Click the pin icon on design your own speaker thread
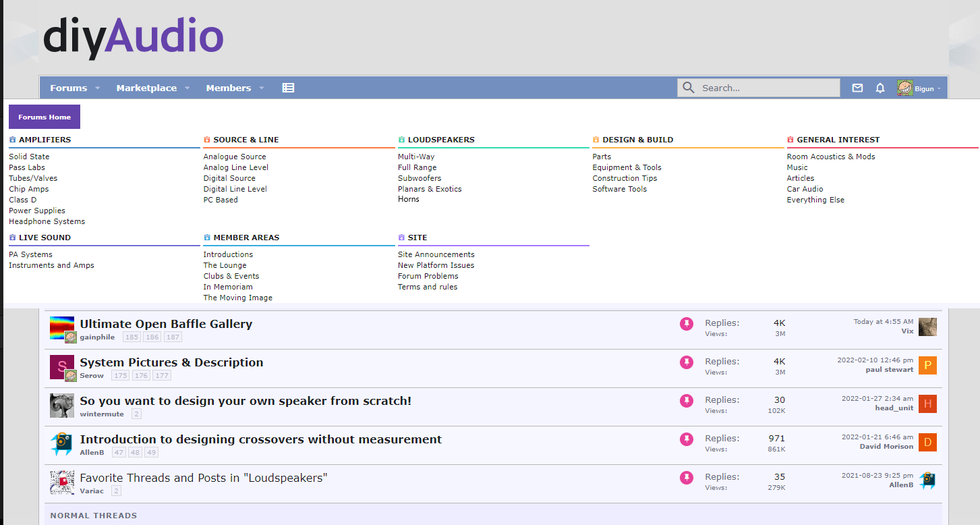This screenshot has width=980, height=525. (x=687, y=401)
